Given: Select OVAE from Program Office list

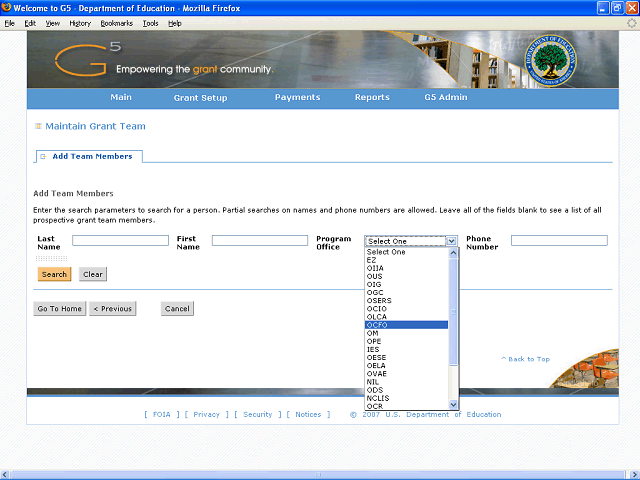Looking at the screenshot, I should point(407,374).
